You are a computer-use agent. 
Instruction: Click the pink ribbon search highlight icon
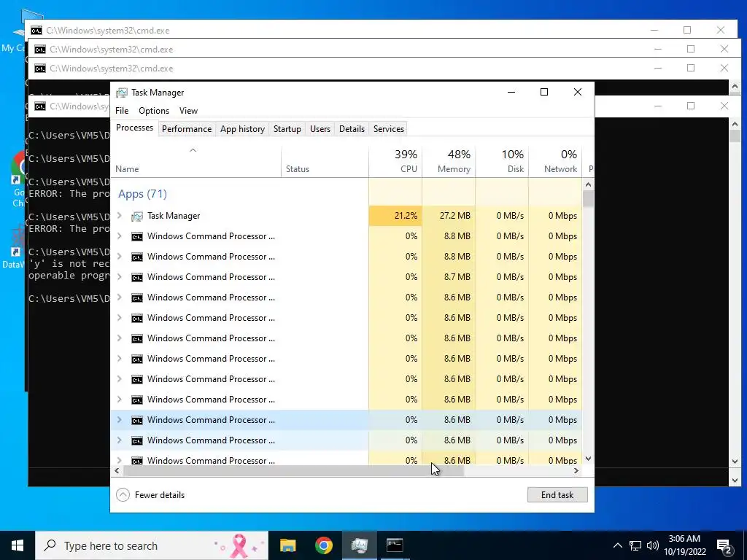(x=239, y=545)
